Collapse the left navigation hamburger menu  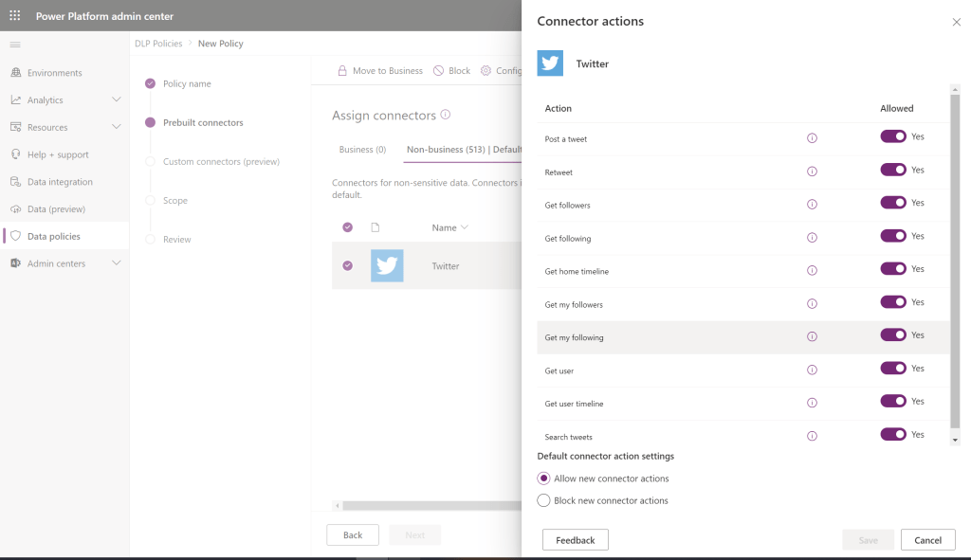pos(15,45)
